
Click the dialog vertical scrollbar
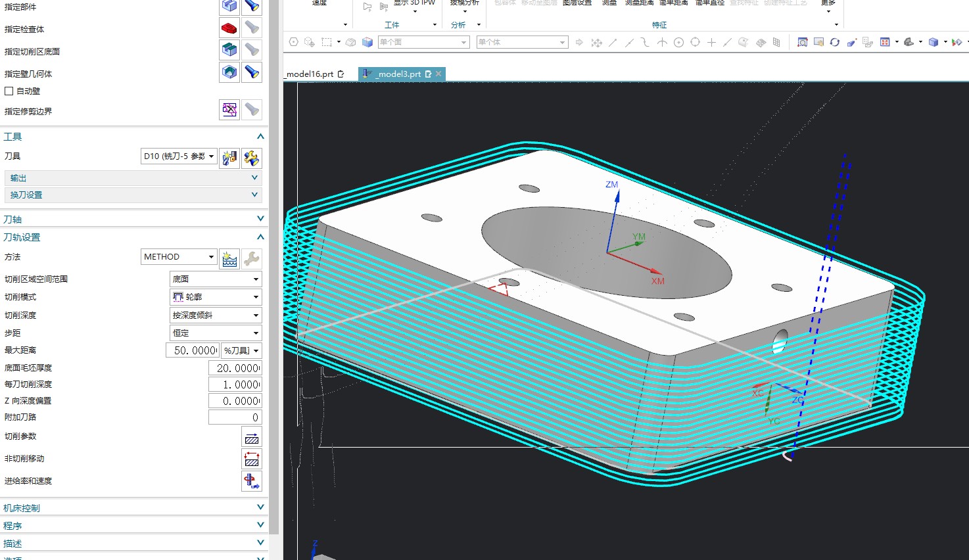pyautogui.click(x=274, y=267)
